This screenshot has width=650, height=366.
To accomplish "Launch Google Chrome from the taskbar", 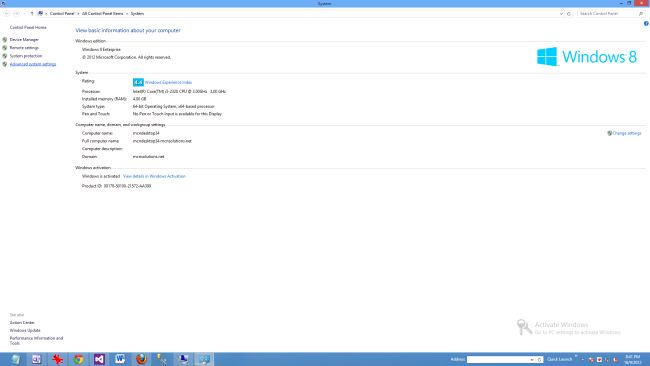I will pos(78,359).
